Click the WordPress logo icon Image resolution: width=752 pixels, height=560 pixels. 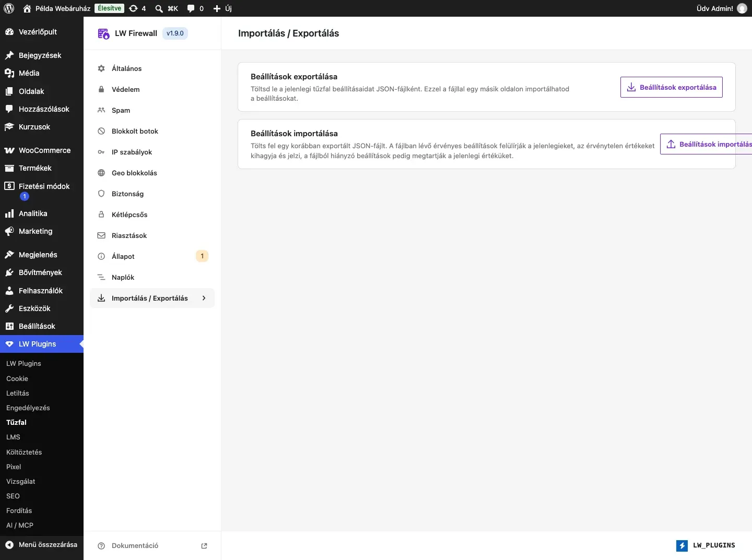click(9, 8)
